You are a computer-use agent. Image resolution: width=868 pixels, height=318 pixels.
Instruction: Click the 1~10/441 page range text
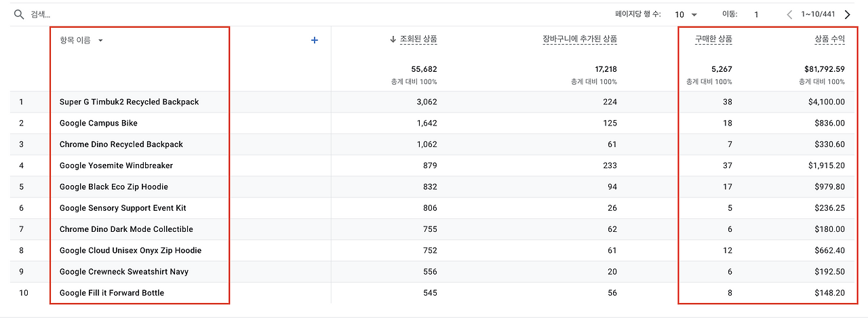[818, 14]
